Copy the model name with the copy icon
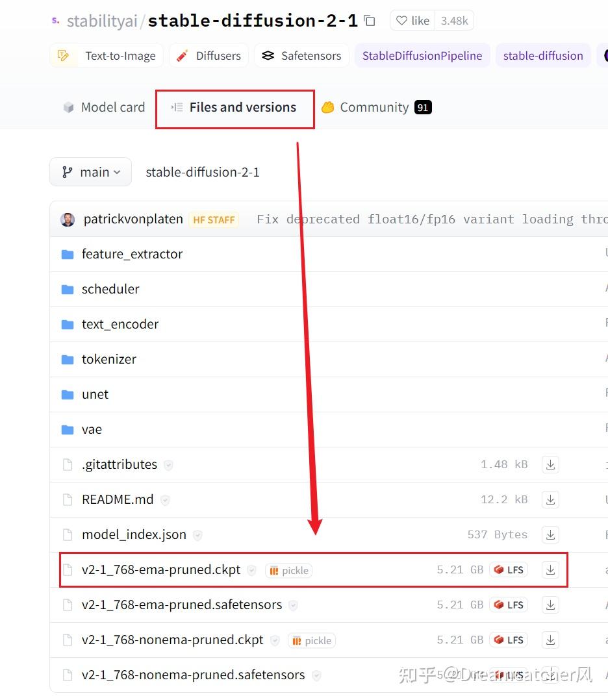 (369, 20)
